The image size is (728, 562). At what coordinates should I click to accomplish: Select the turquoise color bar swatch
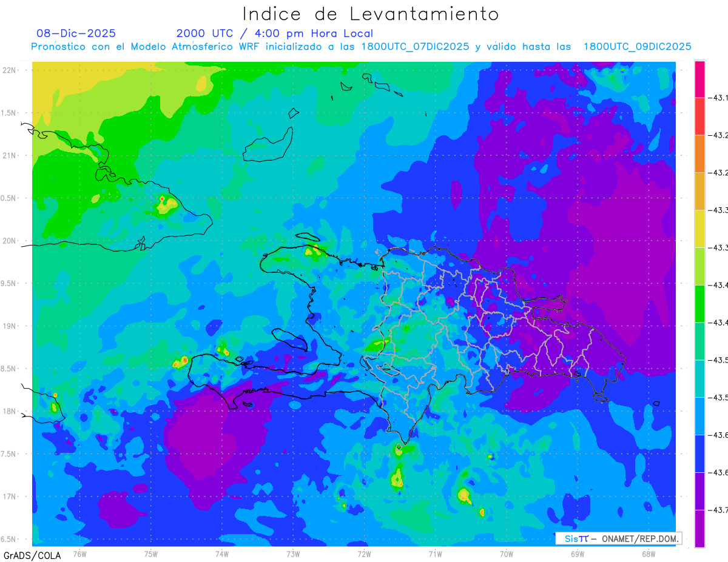(699, 379)
